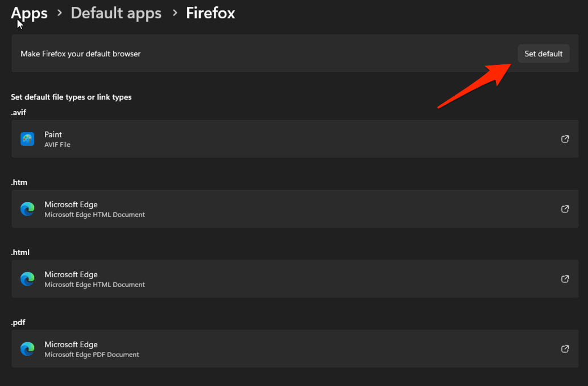The height and width of the screenshot is (386, 588).
Task: Navigate to Default apps via breadcrumb
Action: 116,13
